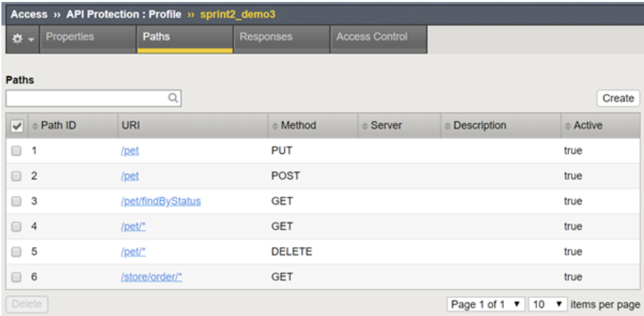Open the Page 1 of 1 dropdown
Screen dimensions: 644x316
click(x=486, y=304)
